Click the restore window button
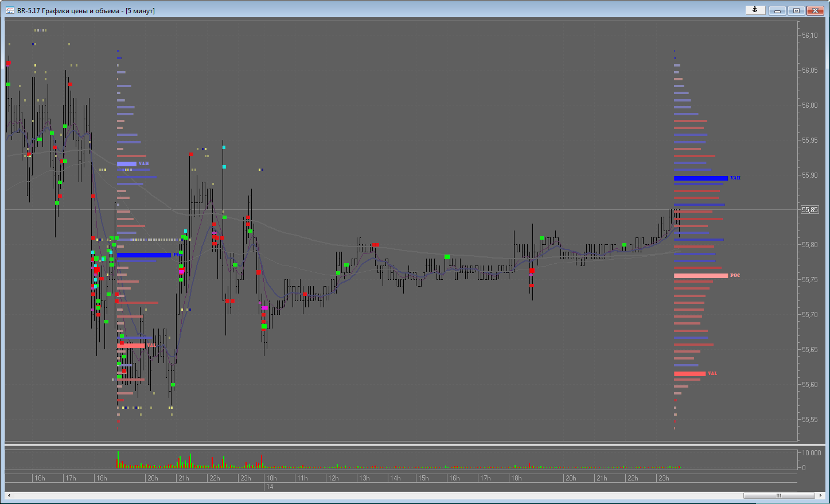The image size is (830, 504). 797,10
